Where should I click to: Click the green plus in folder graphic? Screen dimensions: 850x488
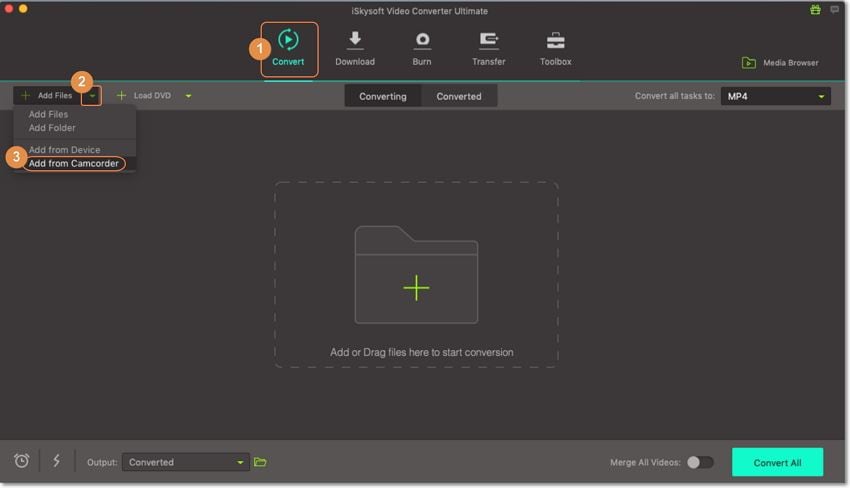(416, 288)
